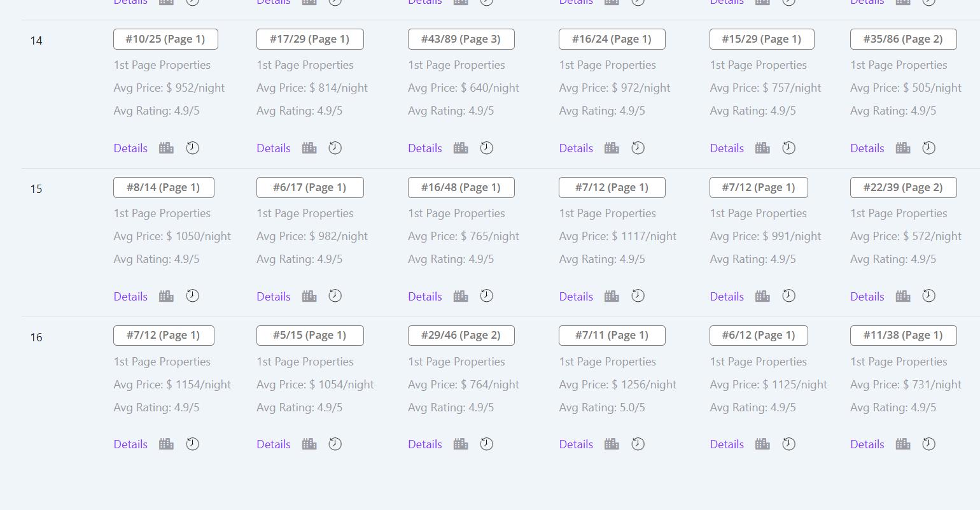The image size is (980, 510).
Task: Click the #6/12 (Page 1) rank button
Action: [759, 336]
